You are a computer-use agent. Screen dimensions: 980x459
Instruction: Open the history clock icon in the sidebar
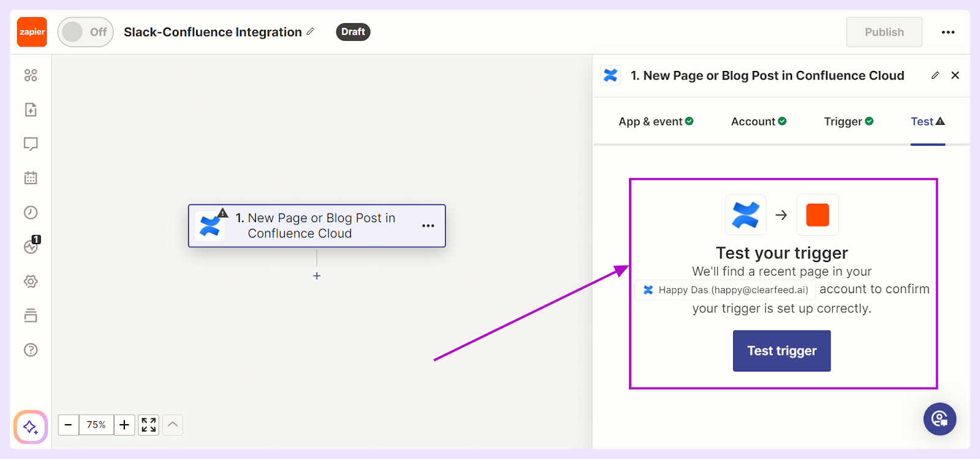[31, 212]
